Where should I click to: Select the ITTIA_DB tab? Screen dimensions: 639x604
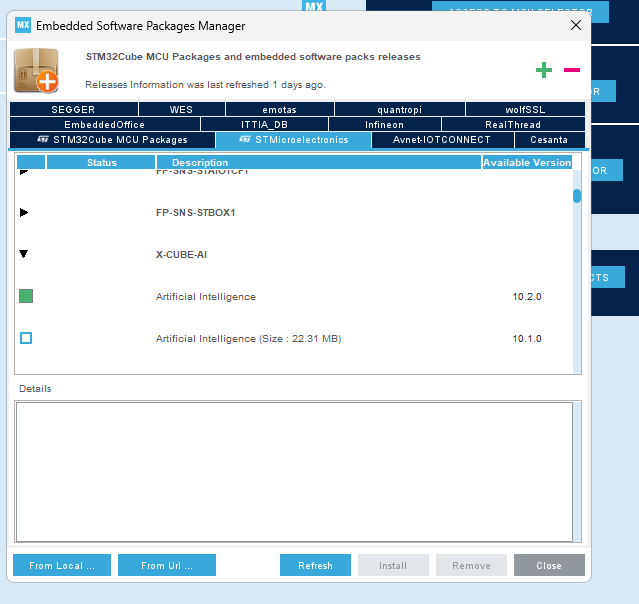click(x=264, y=125)
